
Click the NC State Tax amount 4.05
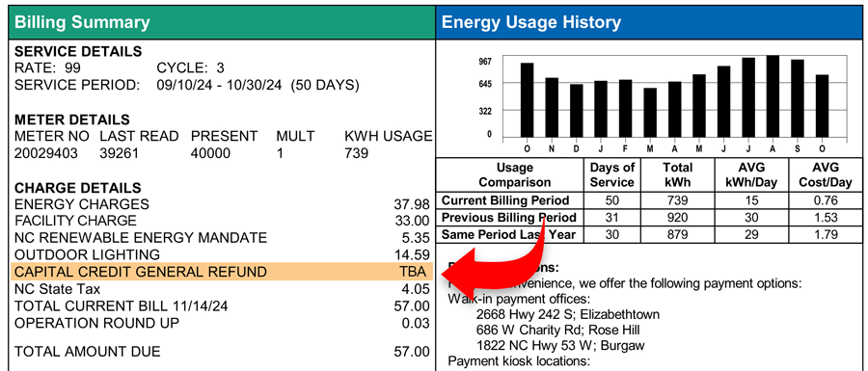coord(417,289)
